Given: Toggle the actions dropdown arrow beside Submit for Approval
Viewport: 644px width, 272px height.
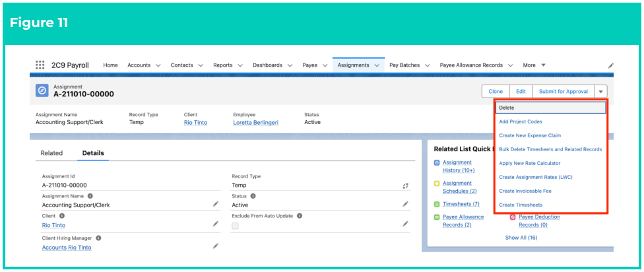Looking at the screenshot, I should tap(601, 92).
